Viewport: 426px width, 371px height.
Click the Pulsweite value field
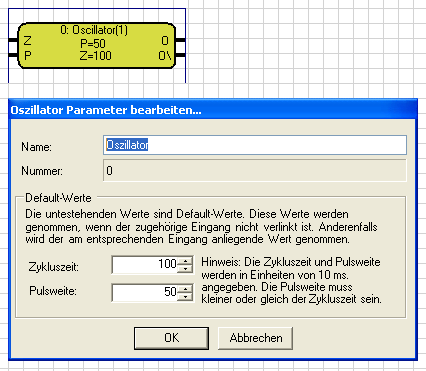pos(145,292)
